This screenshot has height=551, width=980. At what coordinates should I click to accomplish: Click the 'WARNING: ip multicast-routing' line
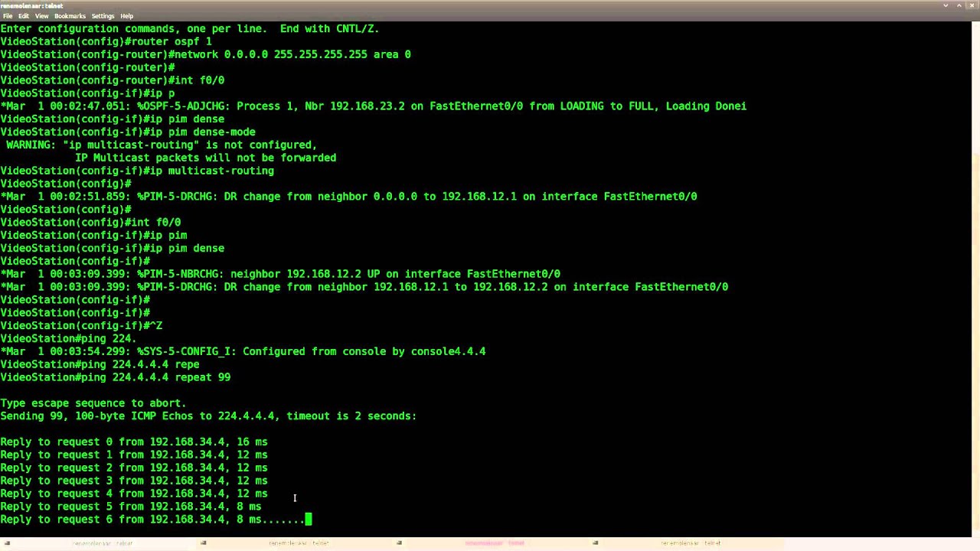(161, 145)
